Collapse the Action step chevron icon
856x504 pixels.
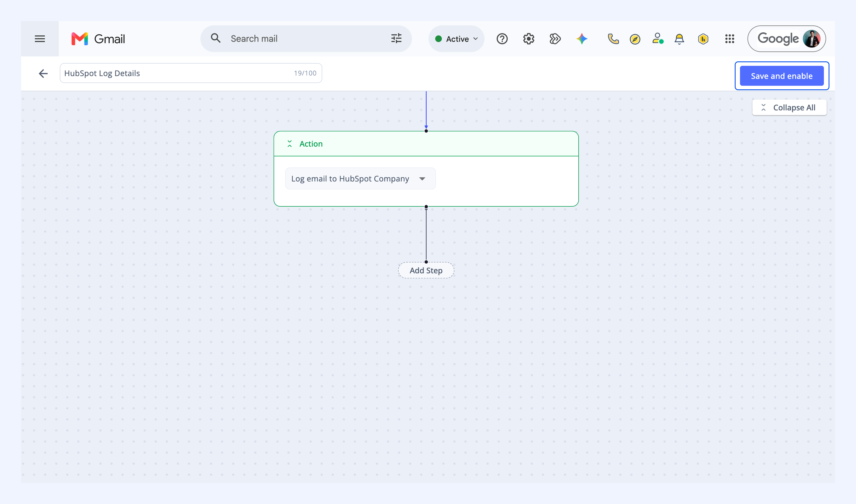290,144
